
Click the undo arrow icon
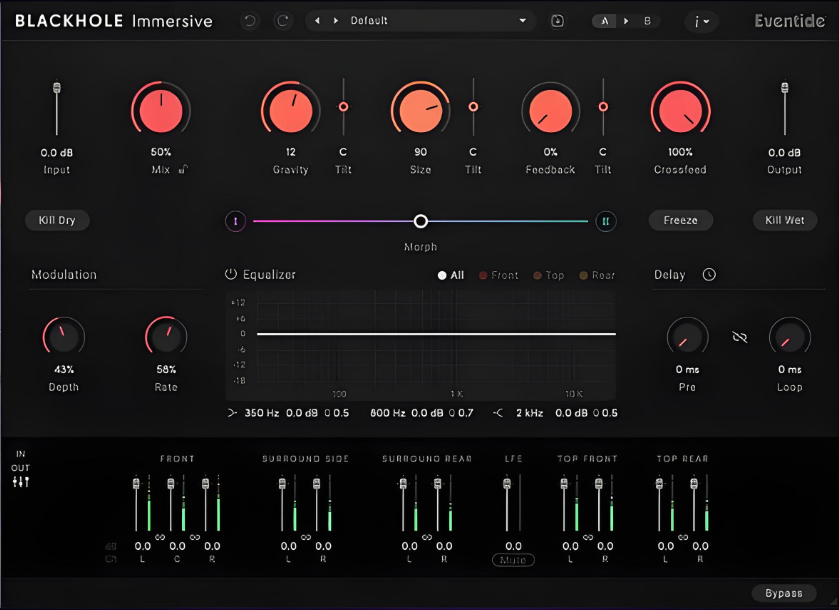(x=249, y=21)
